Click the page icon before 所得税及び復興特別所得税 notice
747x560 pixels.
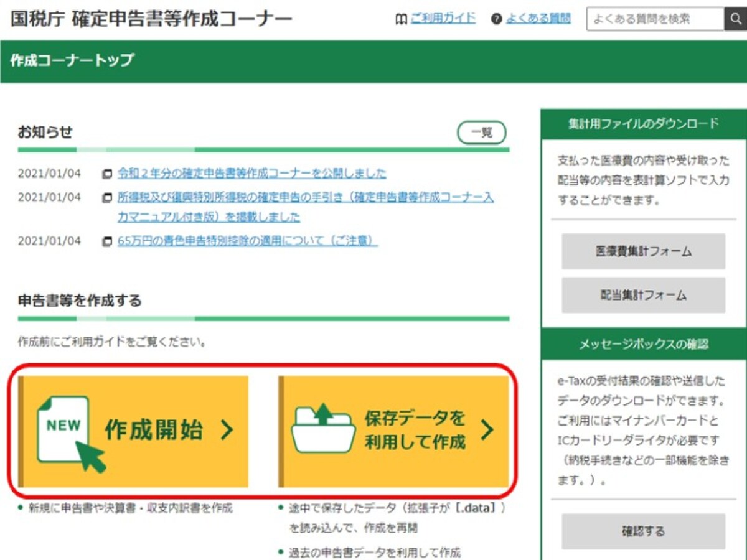tap(108, 198)
